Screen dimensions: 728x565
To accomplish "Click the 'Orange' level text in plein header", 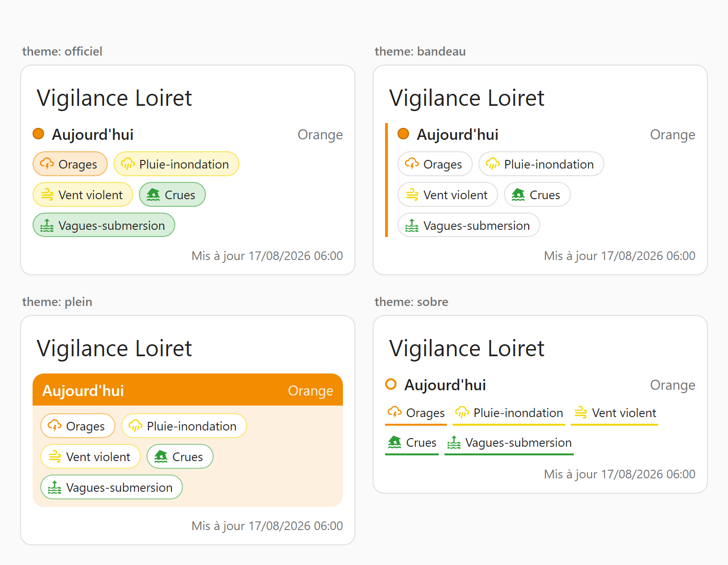I will coord(310,391).
